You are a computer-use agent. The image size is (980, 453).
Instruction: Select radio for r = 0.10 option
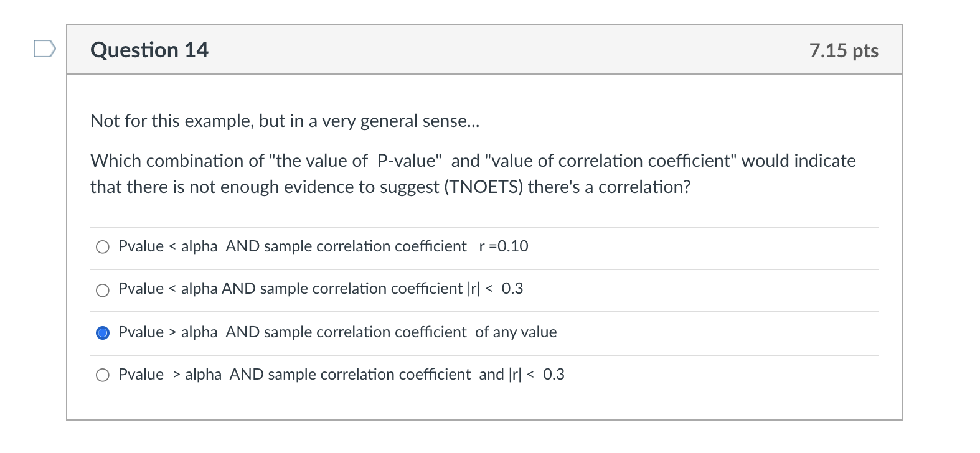pyautogui.click(x=103, y=247)
